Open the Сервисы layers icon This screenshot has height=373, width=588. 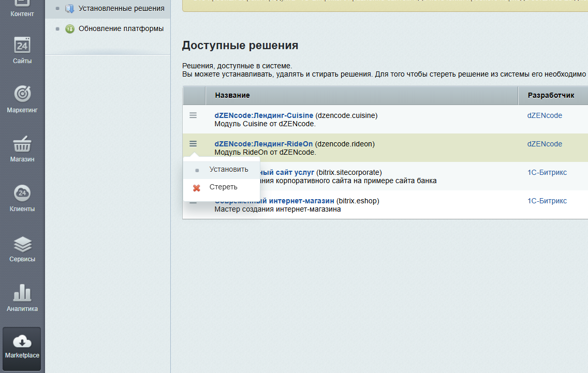click(x=22, y=244)
